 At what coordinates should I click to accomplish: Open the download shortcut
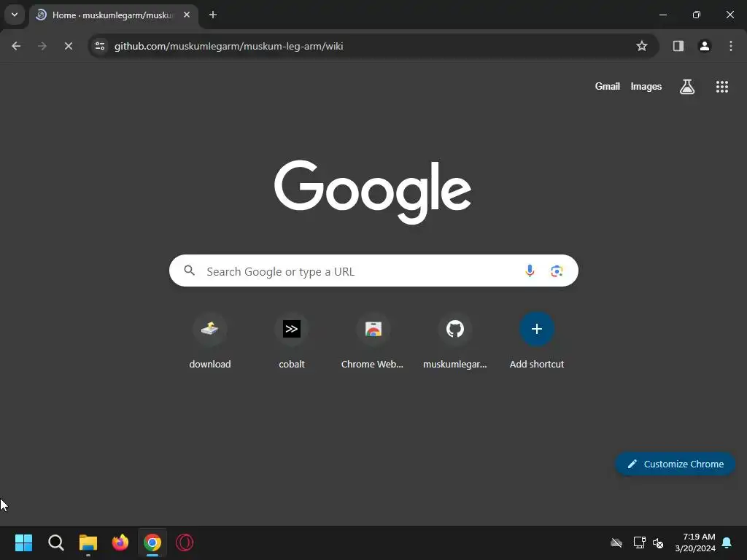point(209,341)
